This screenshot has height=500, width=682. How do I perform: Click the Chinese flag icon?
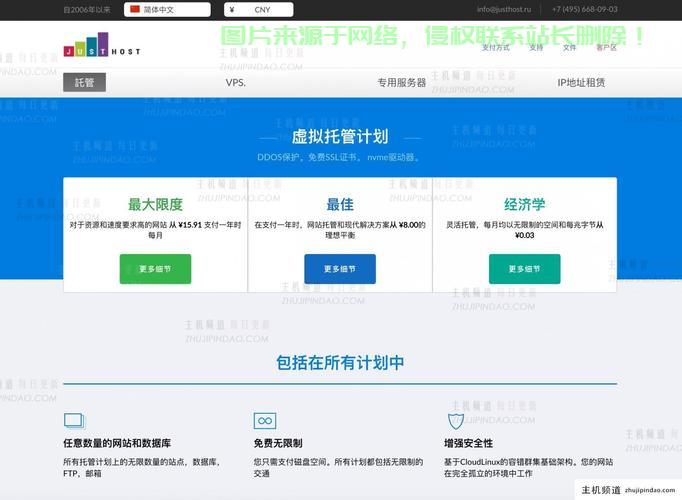(135, 9)
